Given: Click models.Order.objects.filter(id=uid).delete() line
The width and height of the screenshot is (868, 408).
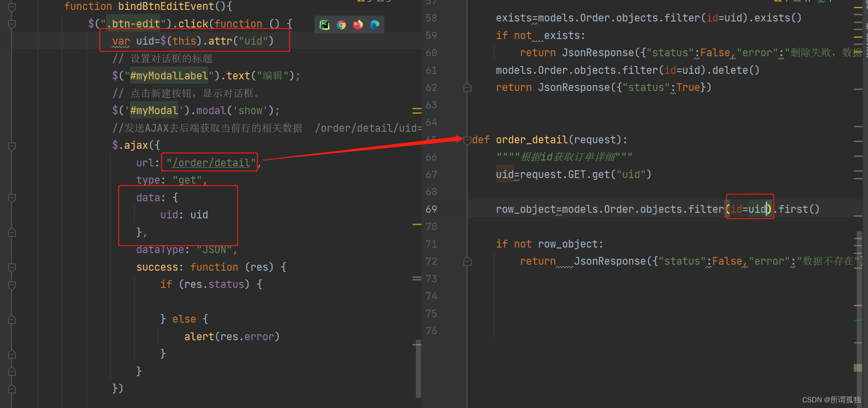Looking at the screenshot, I should point(628,70).
